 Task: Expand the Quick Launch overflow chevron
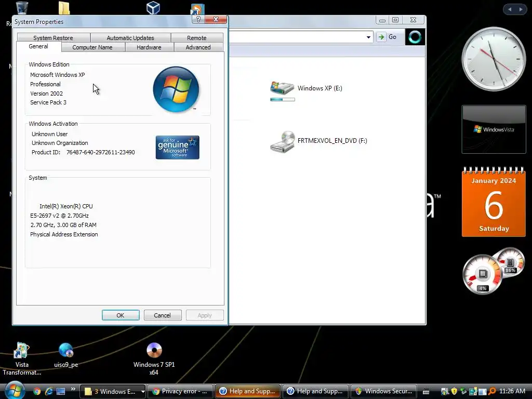click(73, 389)
